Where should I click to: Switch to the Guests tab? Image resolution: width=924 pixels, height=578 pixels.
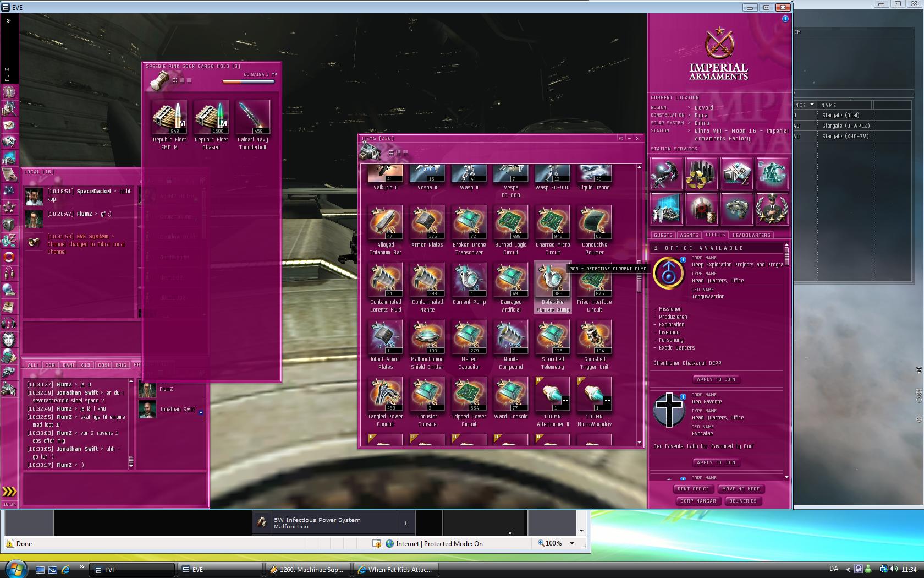coord(663,235)
